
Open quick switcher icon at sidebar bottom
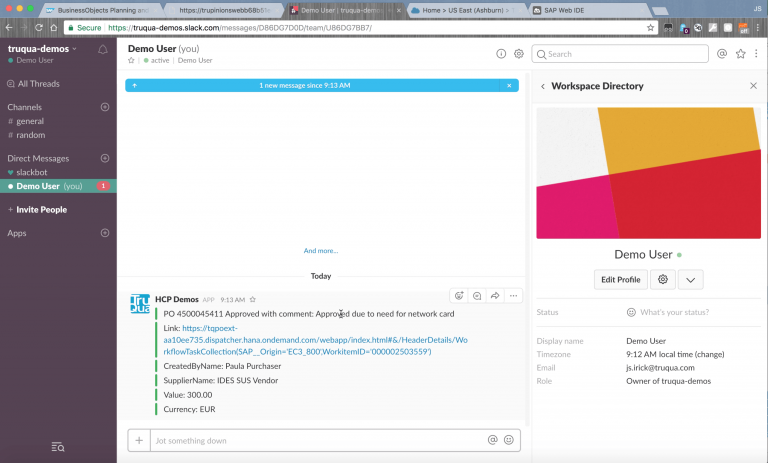coord(58,447)
